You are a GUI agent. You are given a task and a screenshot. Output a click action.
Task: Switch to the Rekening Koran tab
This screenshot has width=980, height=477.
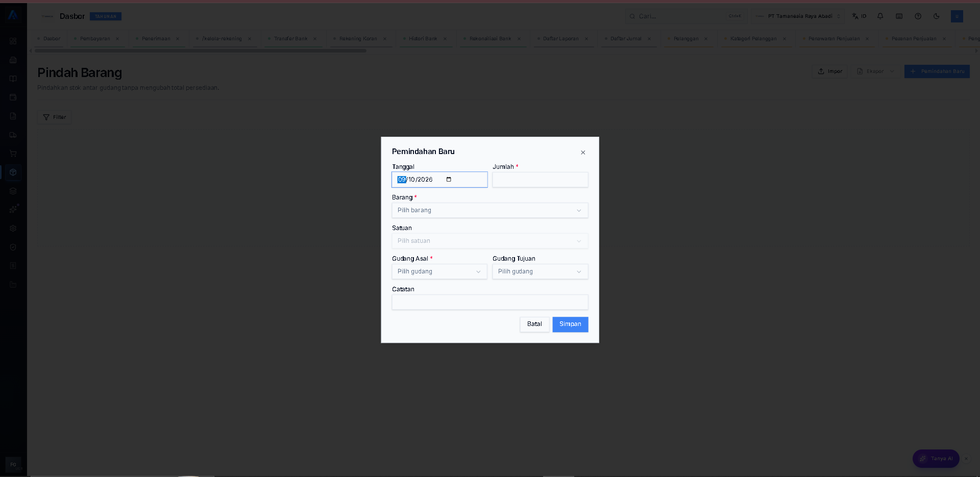(358, 39)
